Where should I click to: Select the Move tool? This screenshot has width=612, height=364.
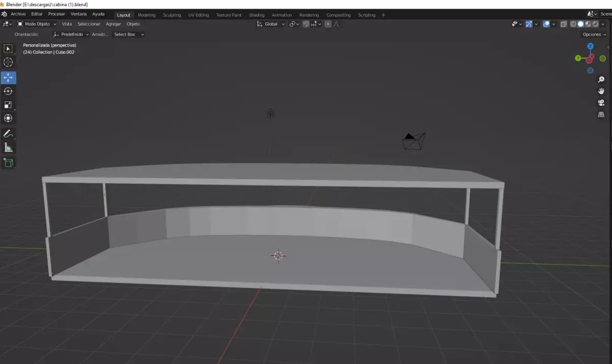(x=8, y=77)
